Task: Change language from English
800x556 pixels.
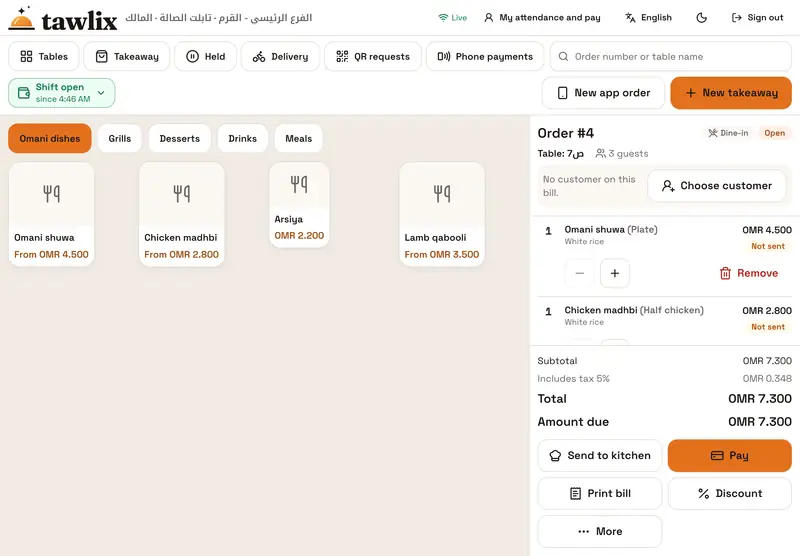Action: (648, 18)
